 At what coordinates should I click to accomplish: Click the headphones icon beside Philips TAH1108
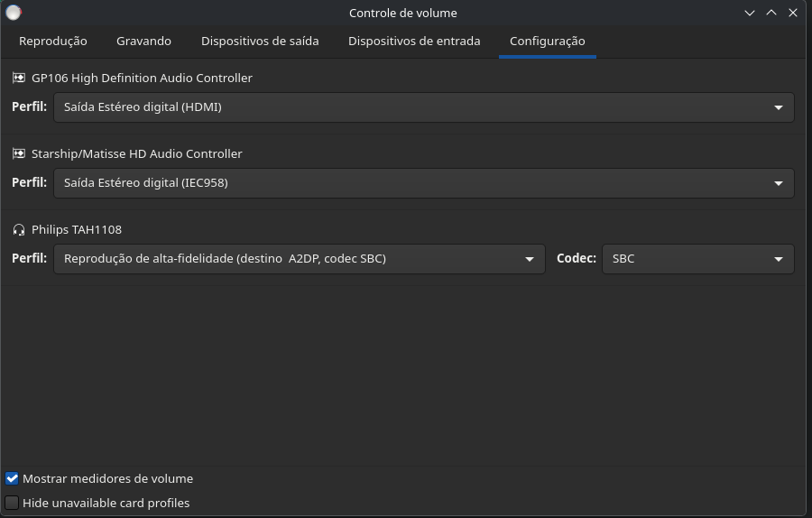point(19,230)
